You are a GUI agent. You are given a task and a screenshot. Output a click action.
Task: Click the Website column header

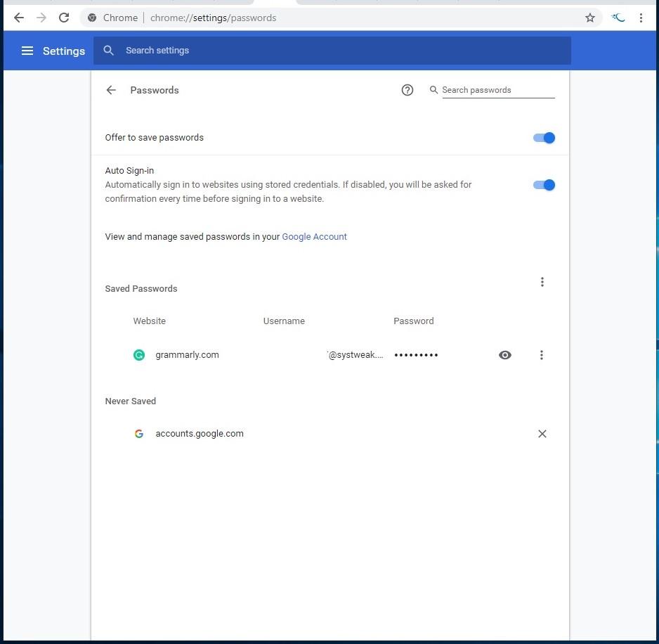click(x=149, y=321)
